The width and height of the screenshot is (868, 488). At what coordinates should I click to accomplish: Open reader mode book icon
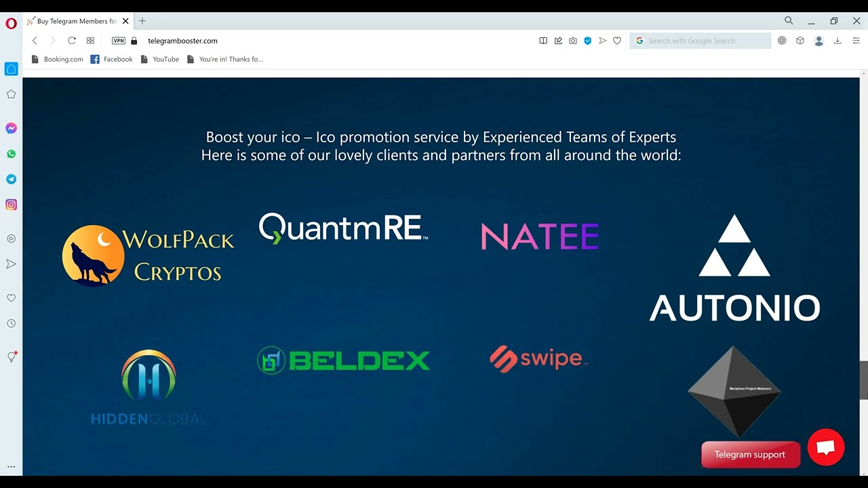click(543, 41)
